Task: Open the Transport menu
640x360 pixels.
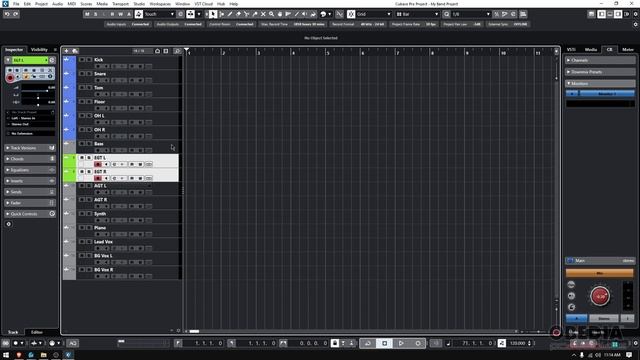Action: point(120,4)
